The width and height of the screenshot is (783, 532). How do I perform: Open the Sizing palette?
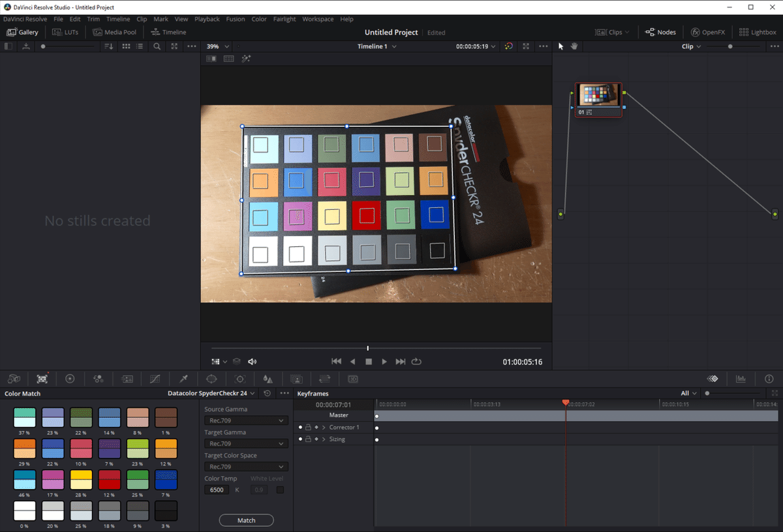(x=324, y=379)
